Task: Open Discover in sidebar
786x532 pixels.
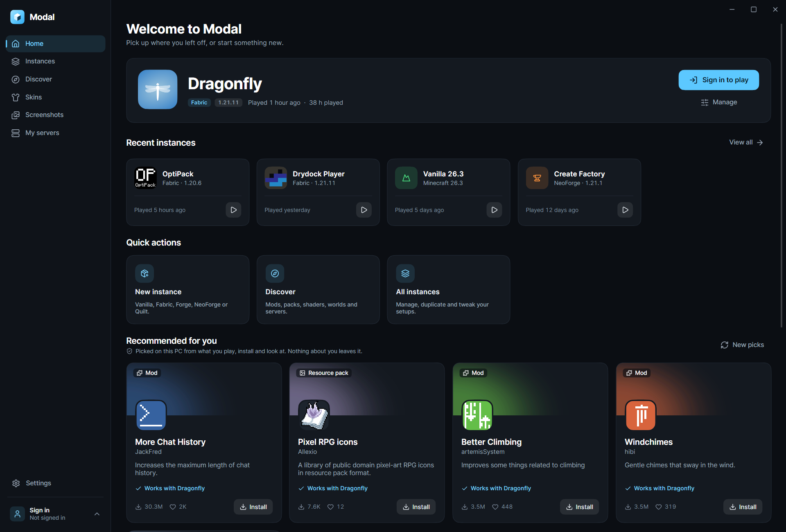Action: tap(56, 79)
